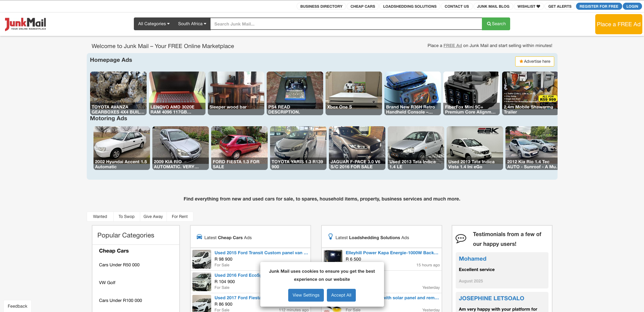Open Ford Fiesta 1.3 For Sale thumbnail

pyautogui.click(x=239, y=148)
